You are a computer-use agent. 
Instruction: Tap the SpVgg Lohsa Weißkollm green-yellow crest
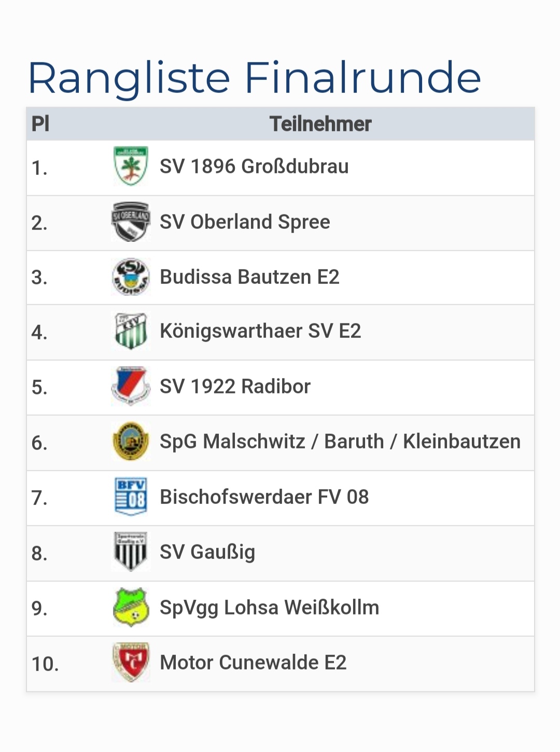click(131, 608)
